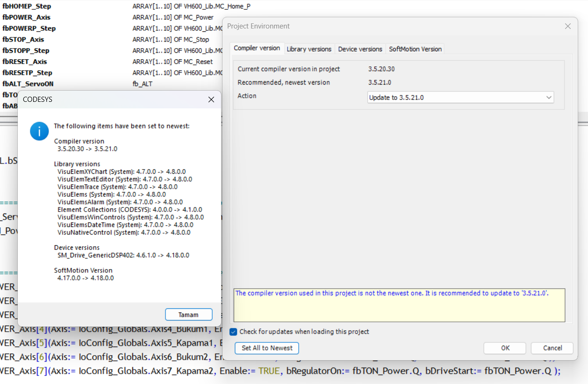Click the fbRESET_Axis variable row

click(x=25, y=62)
